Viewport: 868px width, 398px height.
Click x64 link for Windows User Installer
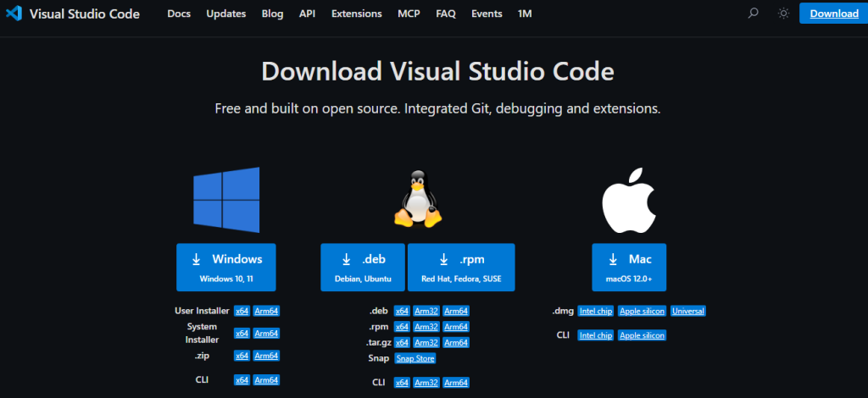click(242, 311)
